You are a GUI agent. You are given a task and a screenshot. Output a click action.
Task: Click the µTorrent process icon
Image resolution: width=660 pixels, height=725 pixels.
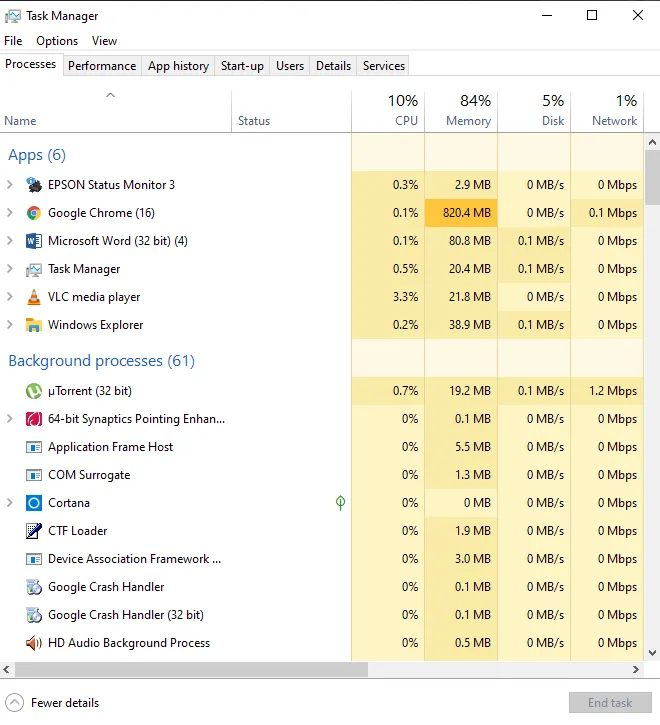[34, 391]
